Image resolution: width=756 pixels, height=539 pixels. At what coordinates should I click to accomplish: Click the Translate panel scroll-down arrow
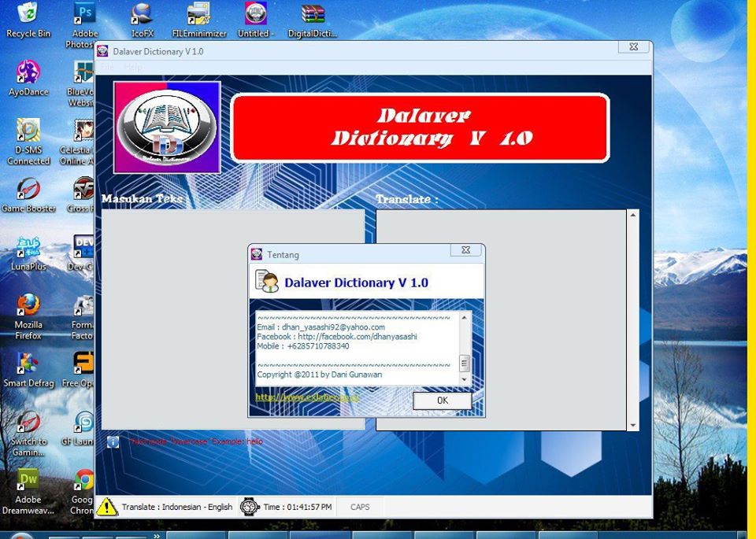[x=633, y=426]
